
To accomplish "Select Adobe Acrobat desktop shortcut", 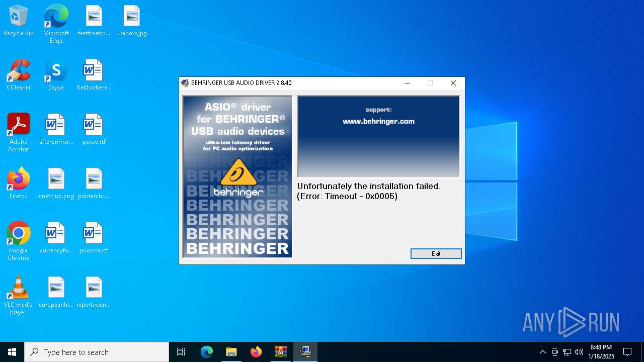I will [19, 133].
